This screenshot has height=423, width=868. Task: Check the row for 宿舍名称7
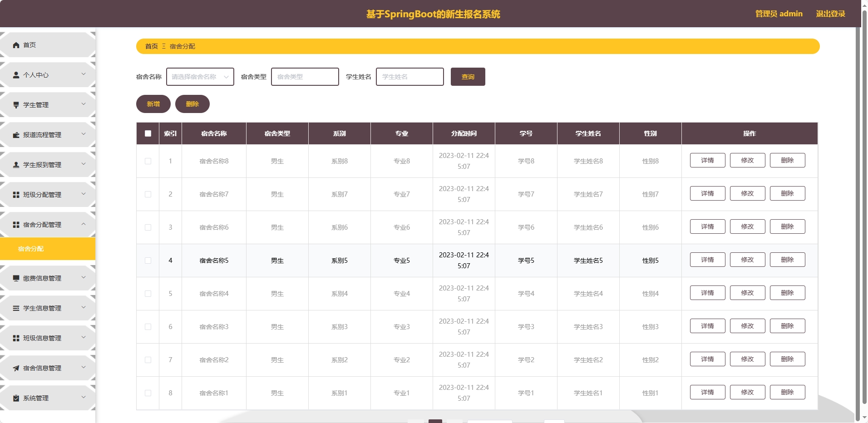click(148, 194)
